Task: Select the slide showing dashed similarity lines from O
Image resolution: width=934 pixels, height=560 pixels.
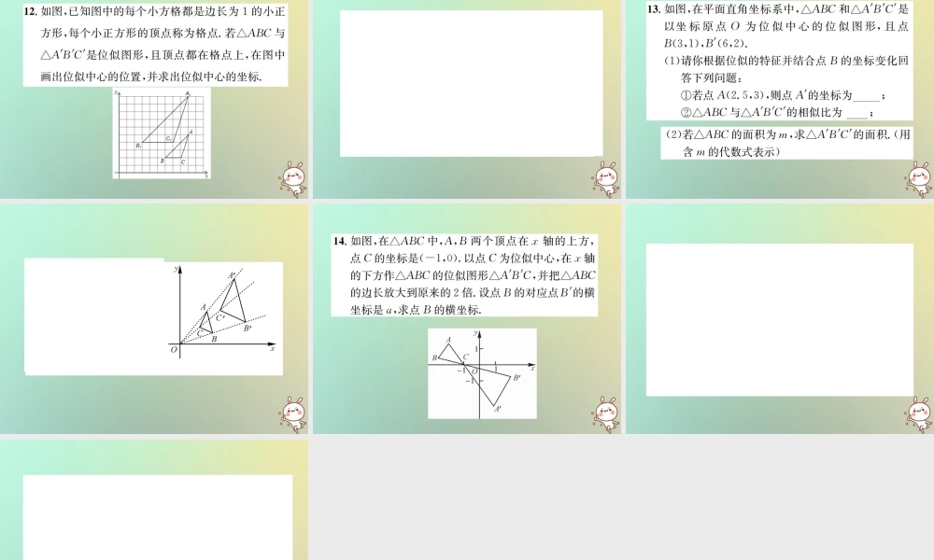Action: click(x=154, y=319)
